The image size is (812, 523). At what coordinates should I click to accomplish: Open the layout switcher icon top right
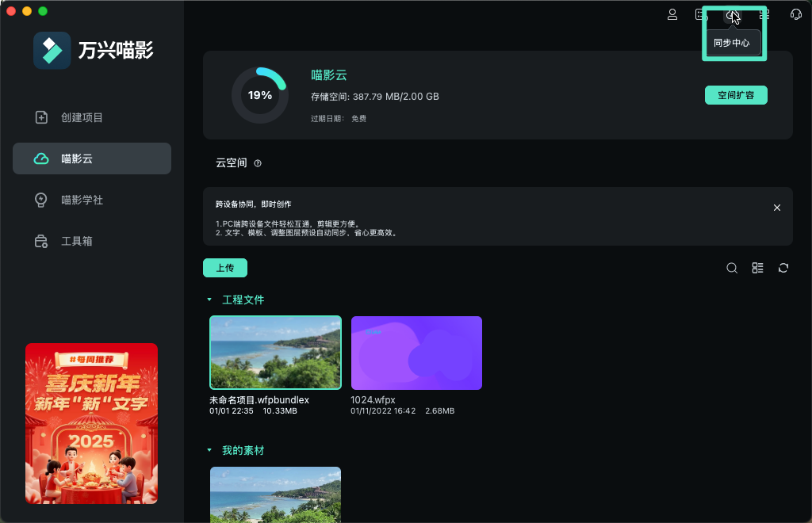pos(764,14)
